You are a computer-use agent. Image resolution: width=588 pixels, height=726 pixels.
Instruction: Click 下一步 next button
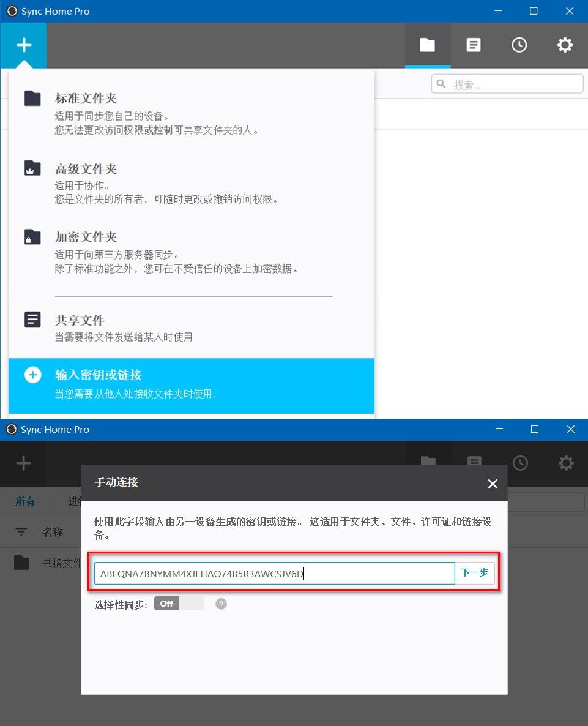pyautogui.click(x=475, y=573)
